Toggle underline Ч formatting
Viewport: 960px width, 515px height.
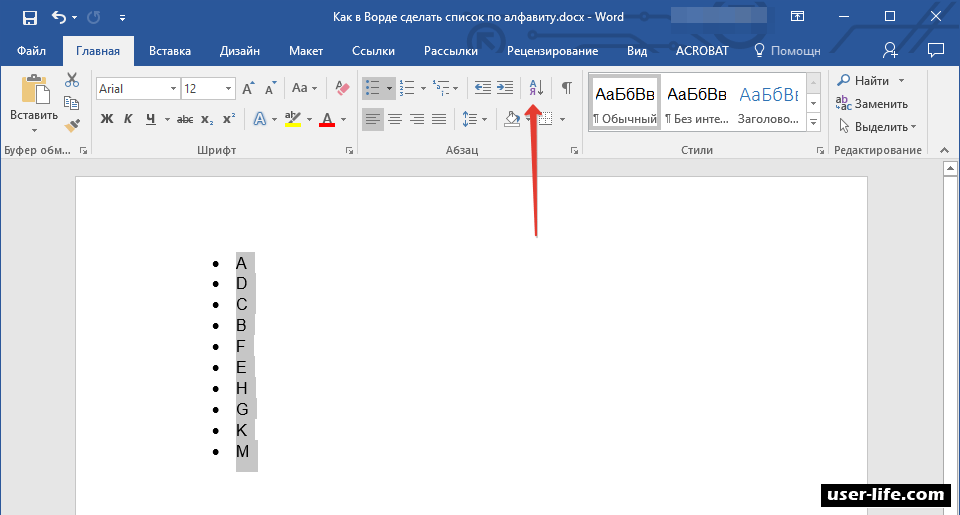point(151,119)
